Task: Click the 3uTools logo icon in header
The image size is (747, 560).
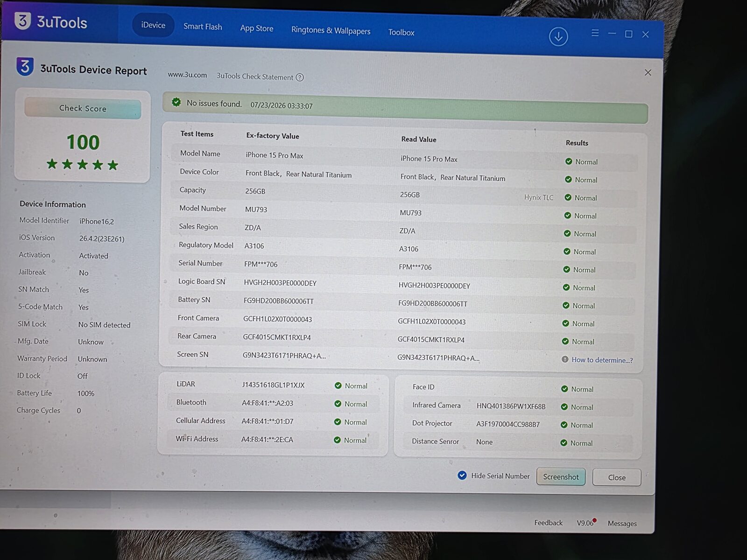Action: click(22, 20)
